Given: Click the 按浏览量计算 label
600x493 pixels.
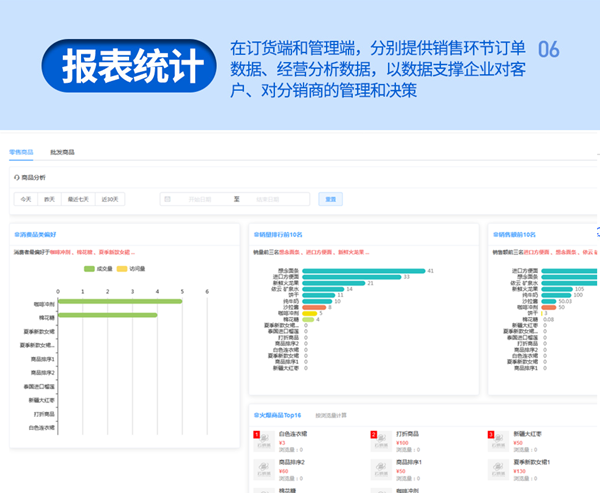Looking at the screenshot, I should coord(331,415).
